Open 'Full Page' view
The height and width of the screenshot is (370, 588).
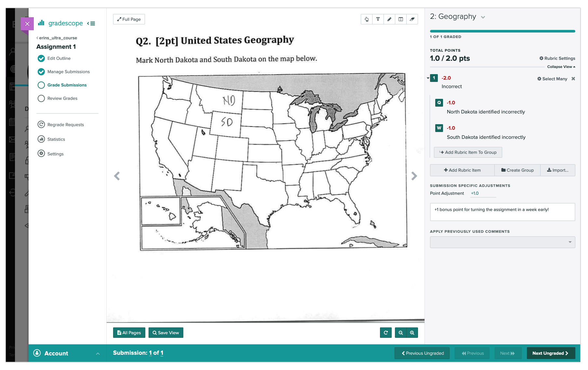pyautogui.click(x=129, y=19)
